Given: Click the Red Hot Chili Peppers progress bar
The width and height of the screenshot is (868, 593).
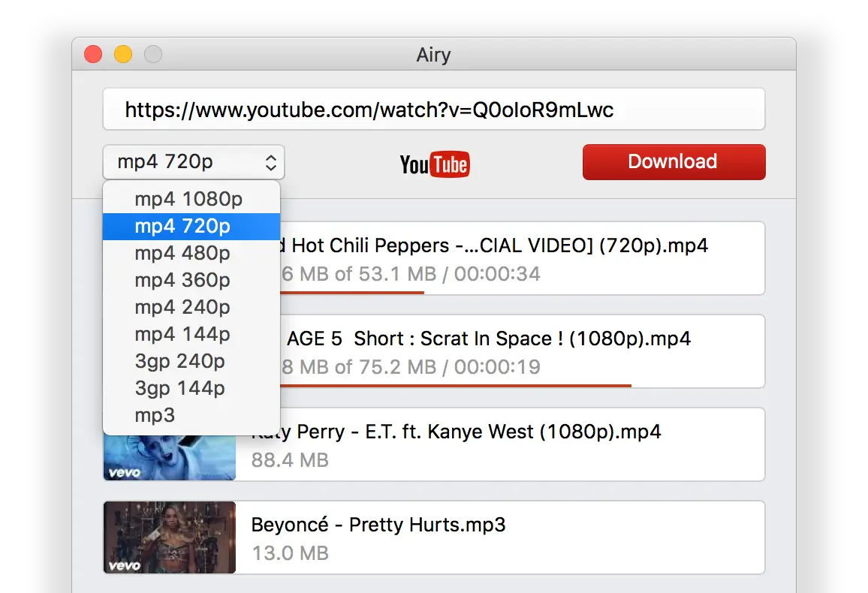Looking at the screenshot, I should pyautogui.click(x=353, y=292).
